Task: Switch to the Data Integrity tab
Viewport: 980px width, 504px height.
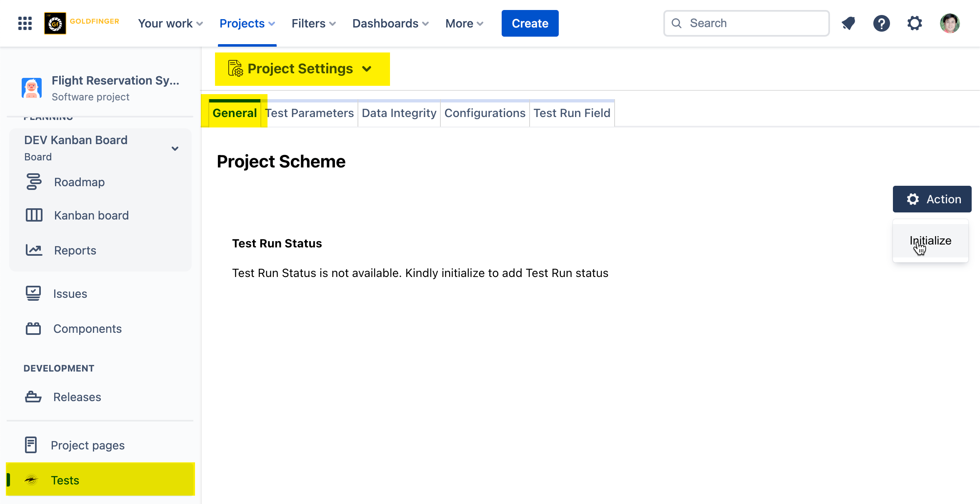Action: pyautogui.click(x=399, y=113)
